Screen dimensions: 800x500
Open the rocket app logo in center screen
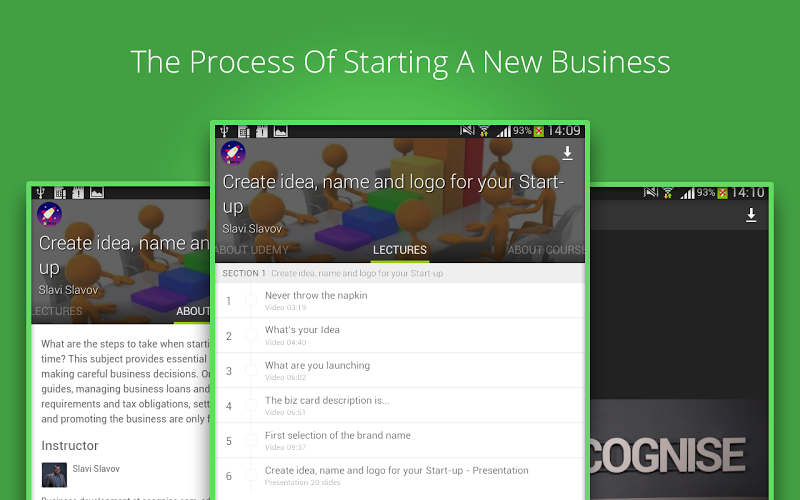(x=233, y=153)
